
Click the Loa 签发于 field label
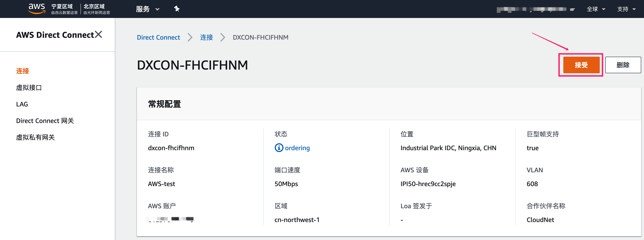(416, 206)
